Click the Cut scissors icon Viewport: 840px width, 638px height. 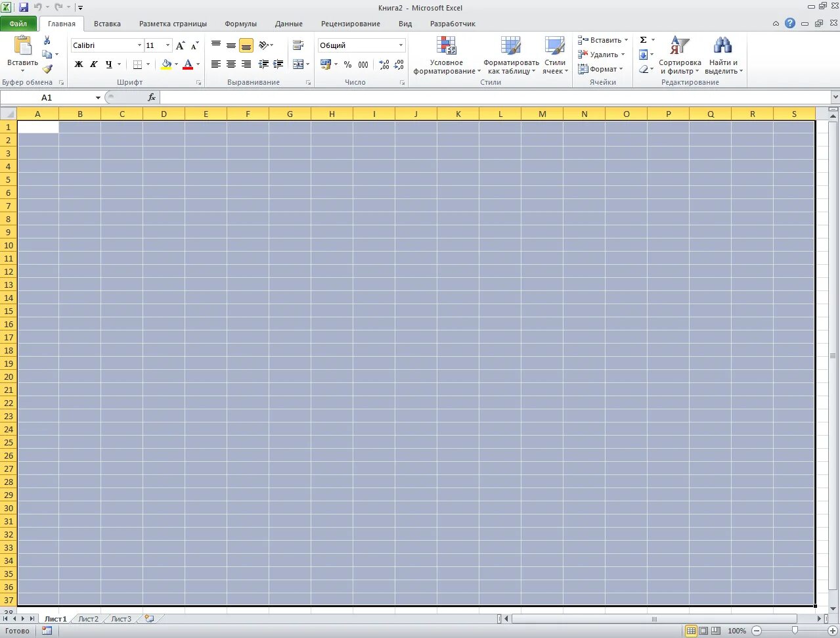click(47, 41)
